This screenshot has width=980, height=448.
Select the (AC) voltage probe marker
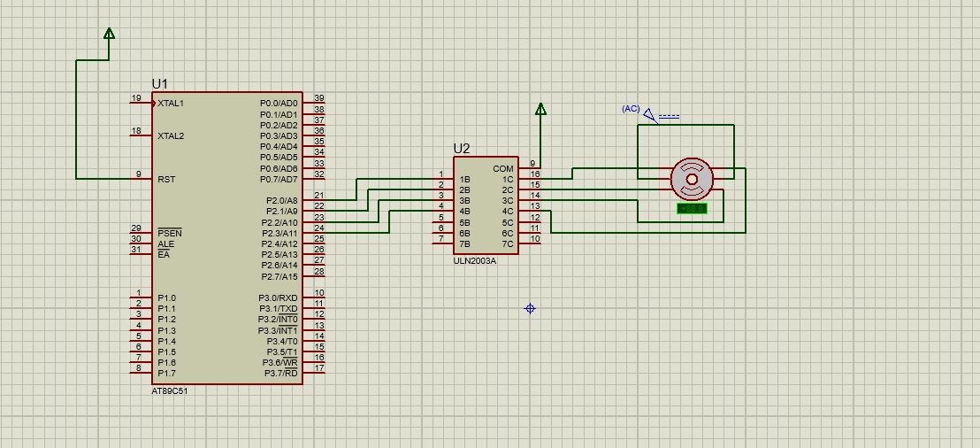[x=649, y=114]
